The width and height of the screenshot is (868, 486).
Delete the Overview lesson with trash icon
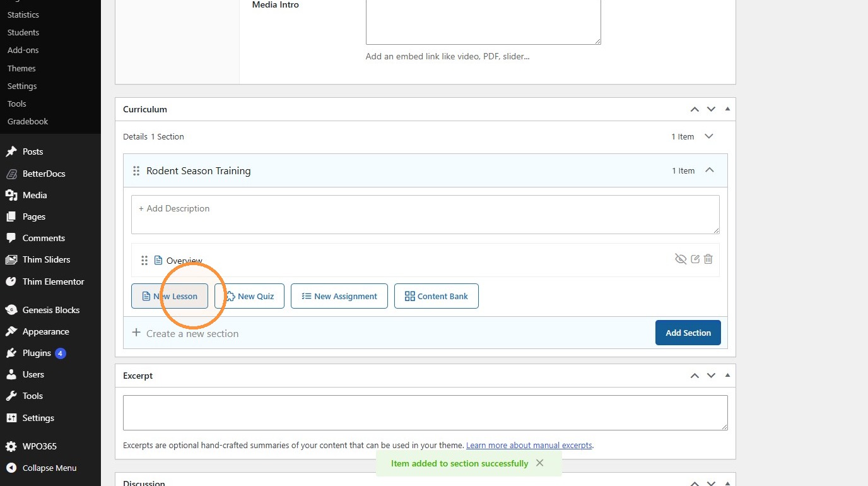pos(708,259)
